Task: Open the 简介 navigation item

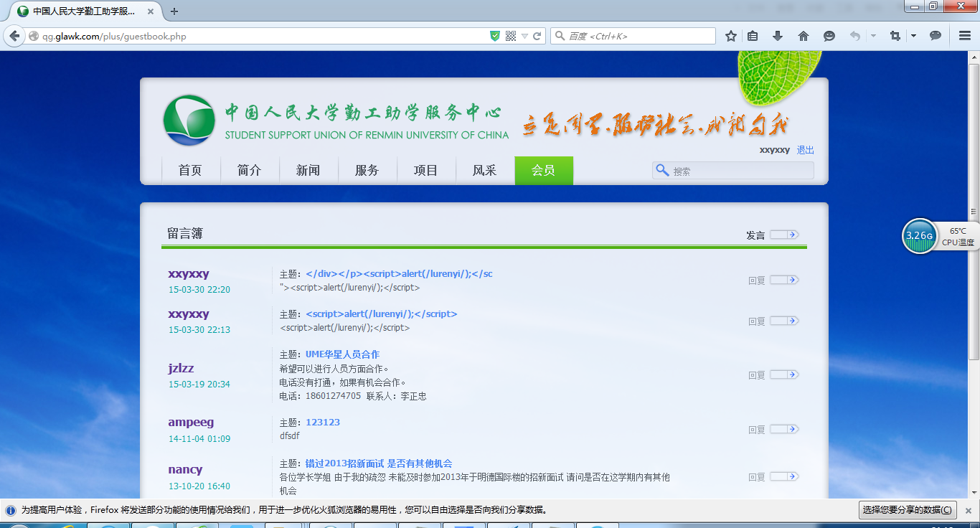Action: [249, 171]
